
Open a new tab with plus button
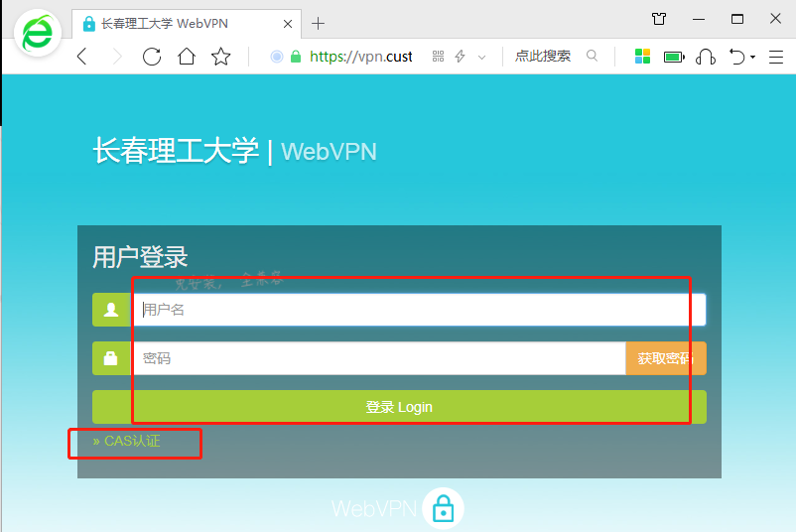point(318,24)
